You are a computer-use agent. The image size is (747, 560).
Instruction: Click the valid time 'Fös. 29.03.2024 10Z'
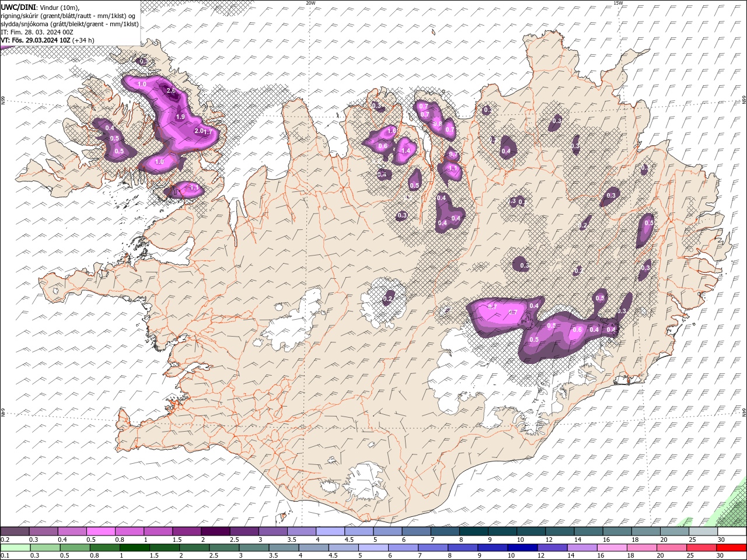pos(41,40)
